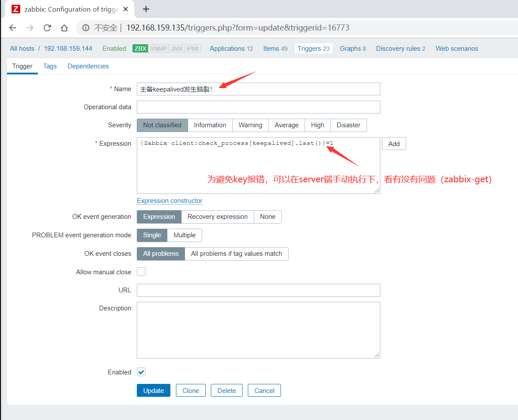The width and height of the screenshot is (518, 420).
Task: Open Web scenarios link
Action: [x=457, y=49]
